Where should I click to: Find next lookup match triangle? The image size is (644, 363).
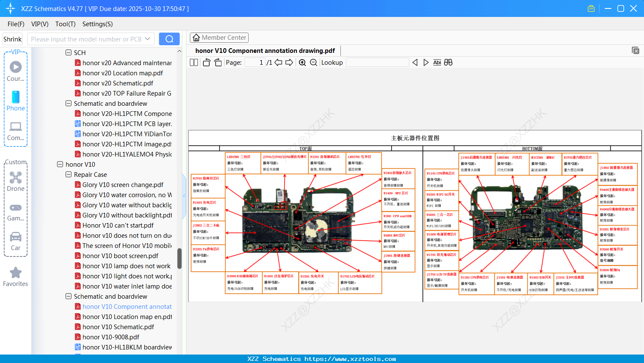[x=426, y=63]
